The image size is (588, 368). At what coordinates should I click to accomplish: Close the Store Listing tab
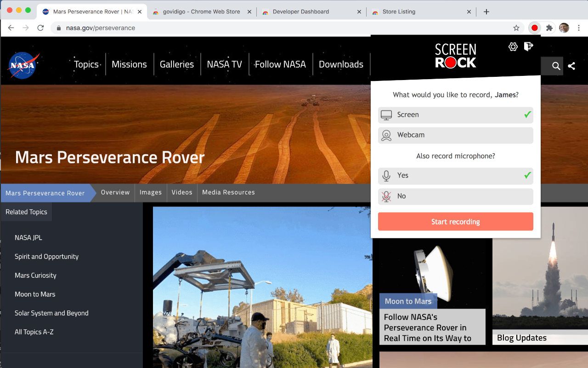(469, 12)
